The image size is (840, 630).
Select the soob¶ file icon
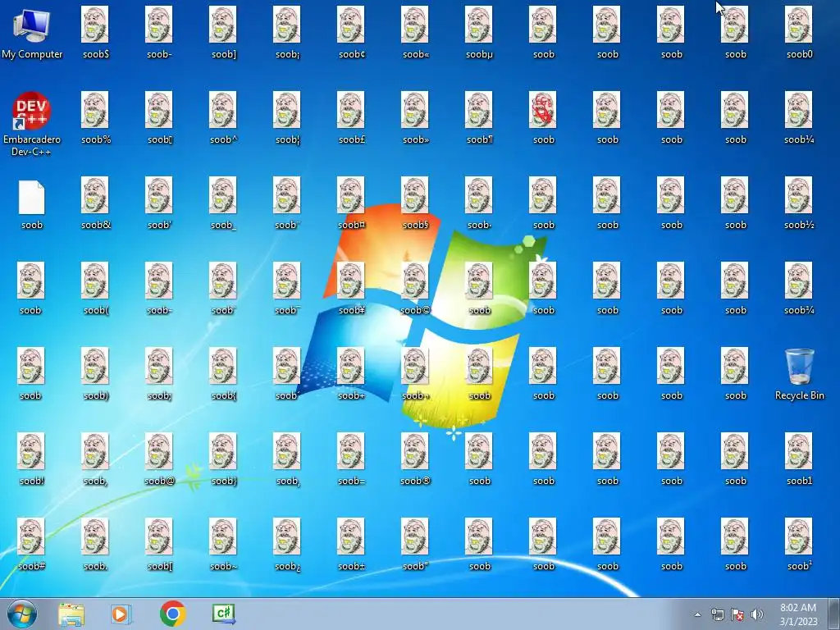click(479, 110)
